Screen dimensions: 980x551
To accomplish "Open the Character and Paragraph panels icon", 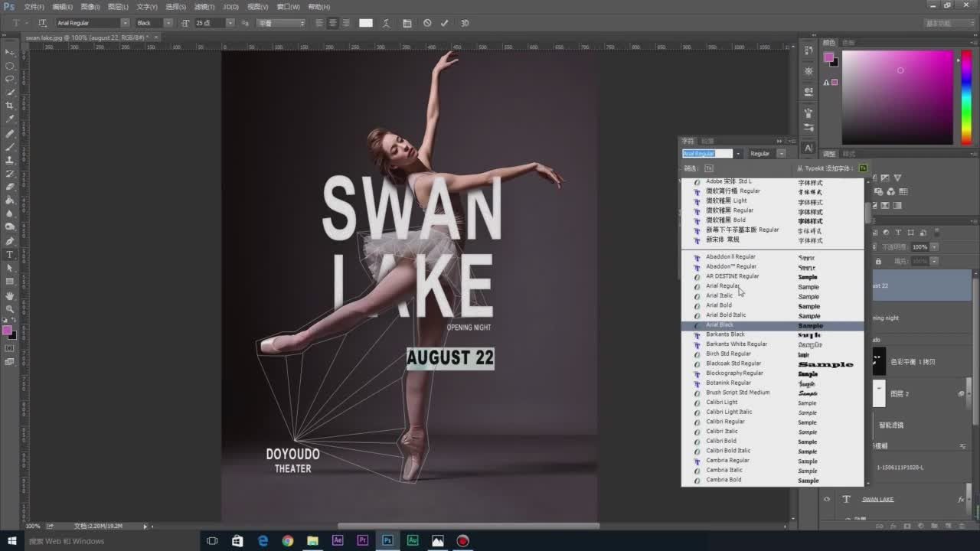I will [407, 23].
